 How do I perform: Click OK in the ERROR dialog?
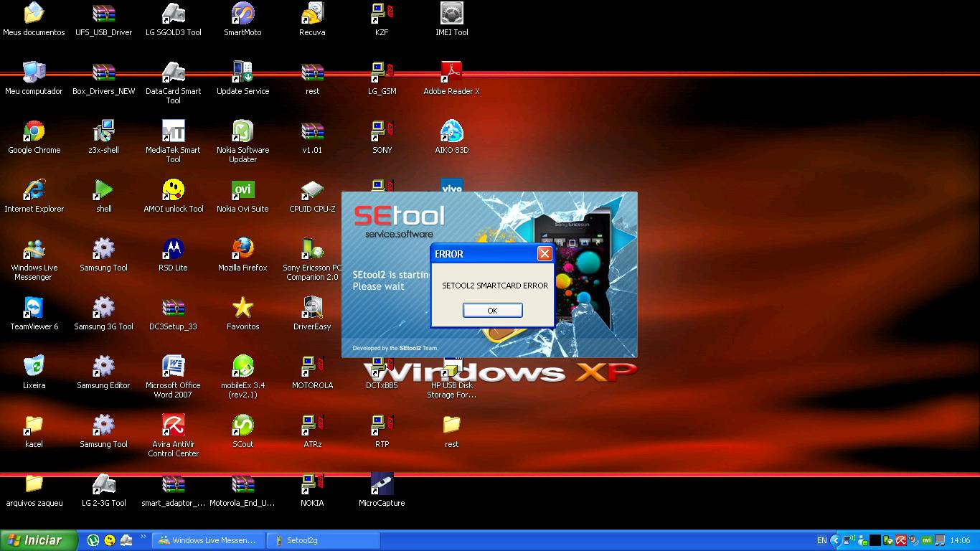pyautogui.click(x=492, y=311)
